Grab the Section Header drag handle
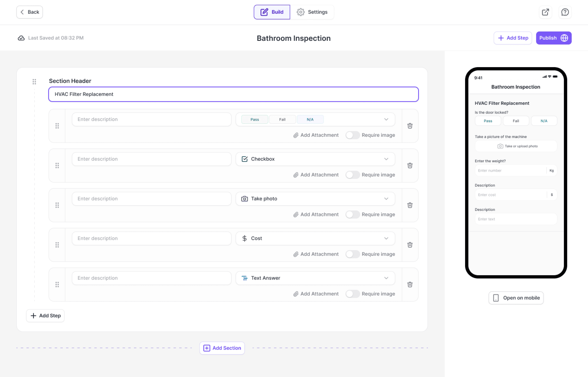Screen dimensions: 588x377 [34, 82]
